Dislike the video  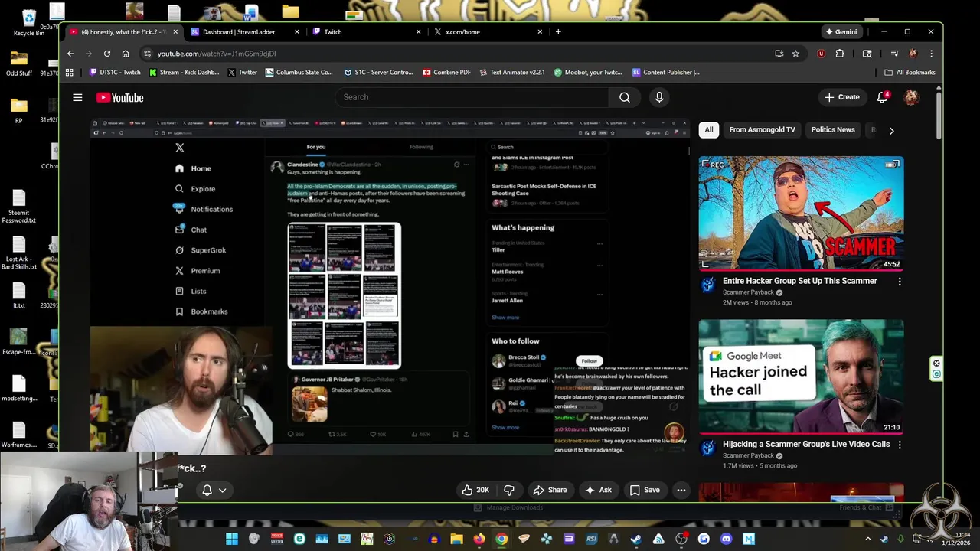tap(509, 490)
